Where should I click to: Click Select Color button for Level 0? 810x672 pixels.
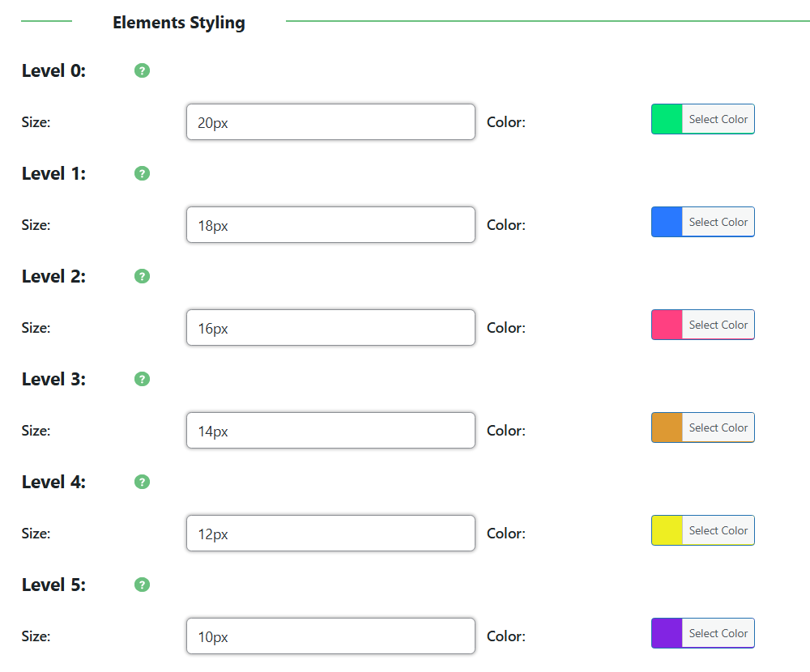point(718,119)
